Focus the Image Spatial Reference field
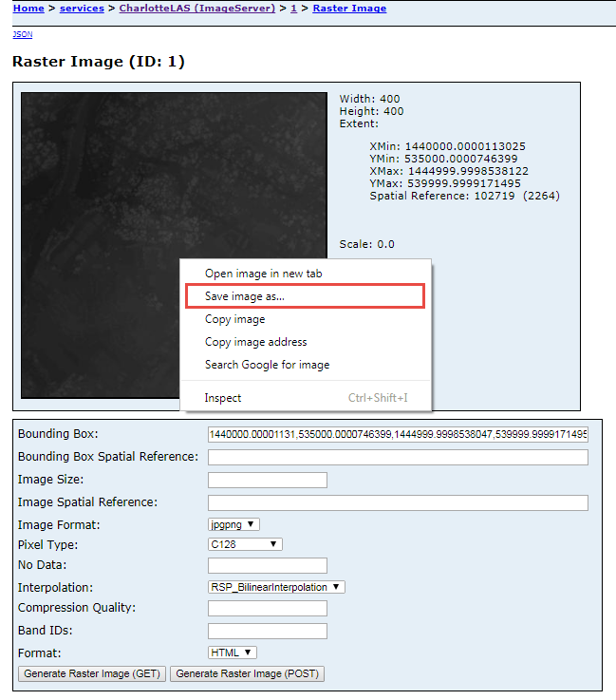The image size is (616, 700). (x=398, y=502)
